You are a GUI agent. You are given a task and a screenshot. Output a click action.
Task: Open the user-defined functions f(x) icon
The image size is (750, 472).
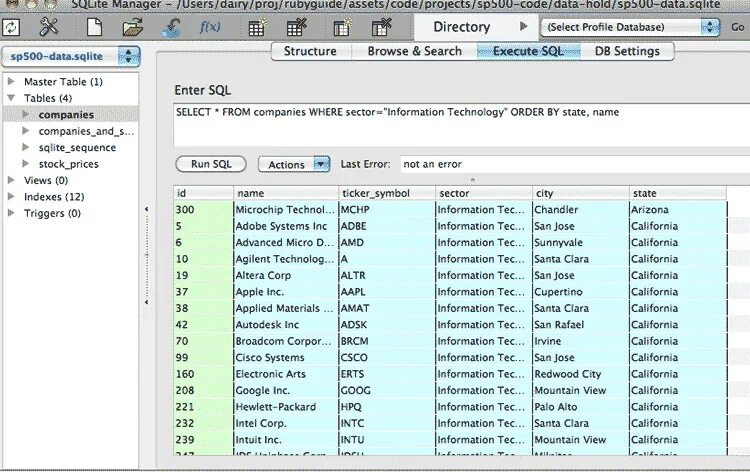pos(210,27)
